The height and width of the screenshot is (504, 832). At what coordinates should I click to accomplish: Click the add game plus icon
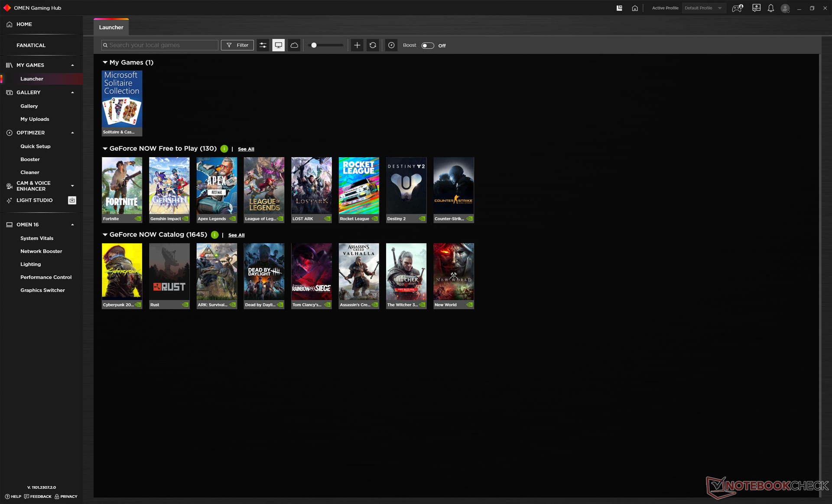tap(357, 45)
